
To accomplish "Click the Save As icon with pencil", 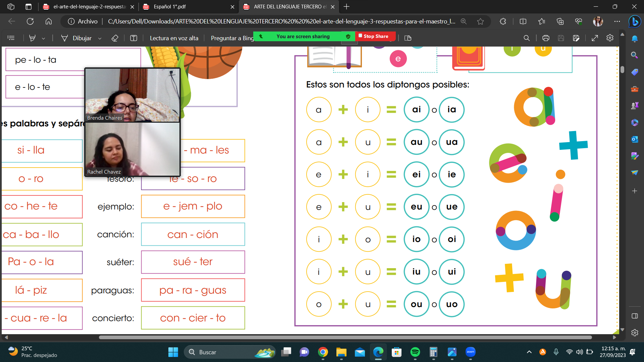I will coord(576,38).
